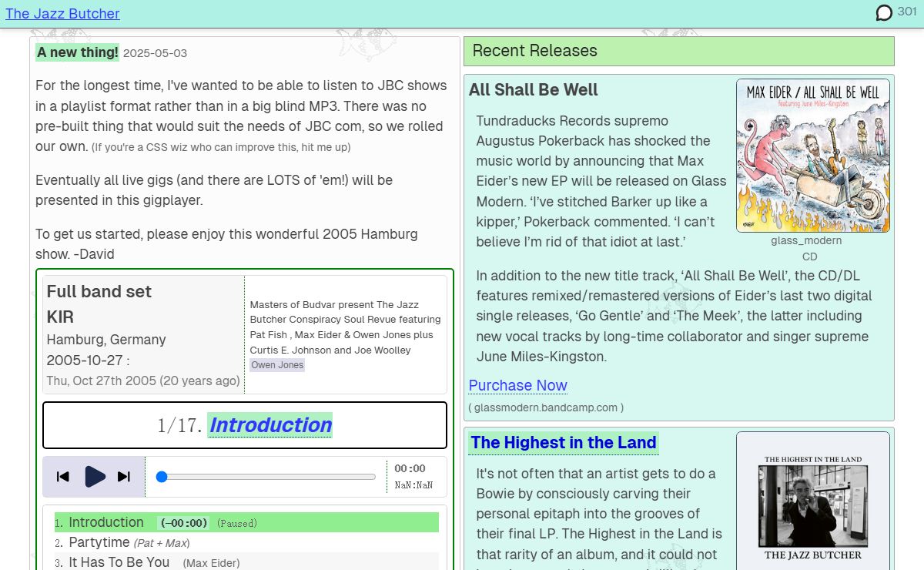Open the comments bubble icon
Image resolution: width=924 pixels, height=570 pixels.
click(884, 12)
